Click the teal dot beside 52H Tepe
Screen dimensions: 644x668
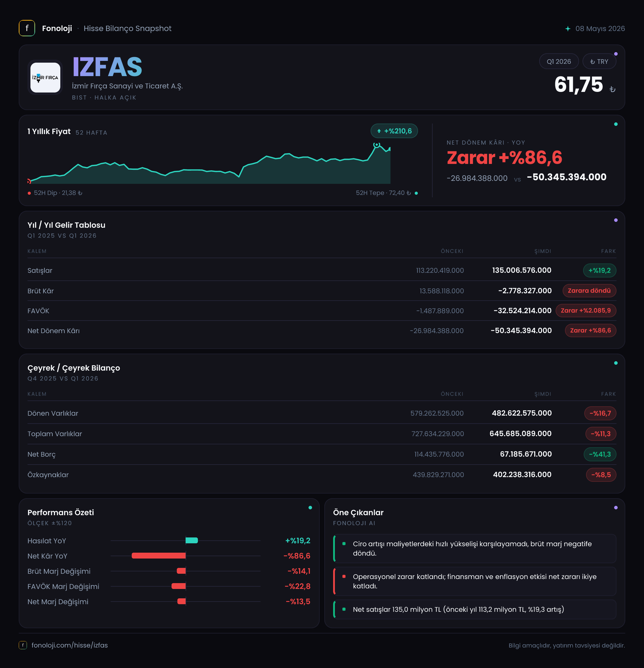416,193
